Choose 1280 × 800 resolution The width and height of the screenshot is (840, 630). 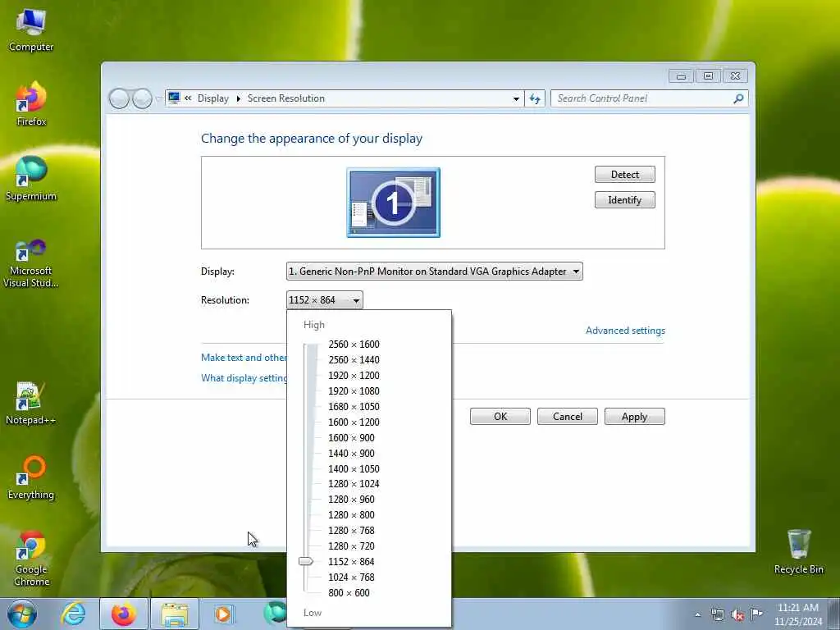pos(351,514)
